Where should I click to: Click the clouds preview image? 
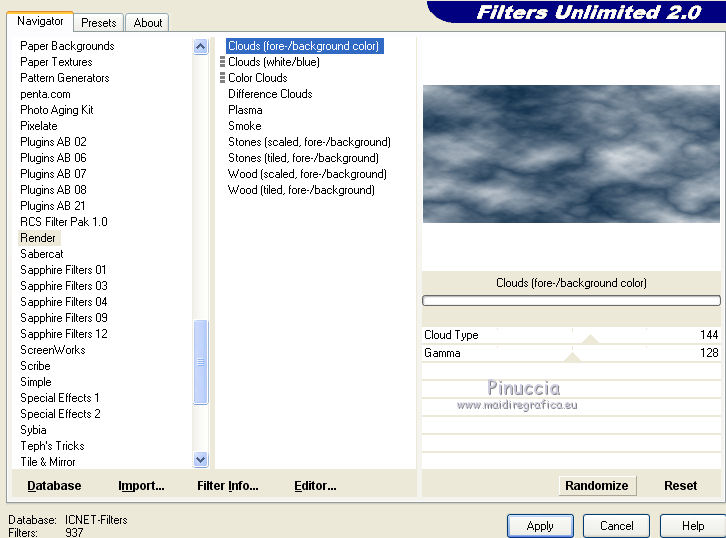click(571, 154)
